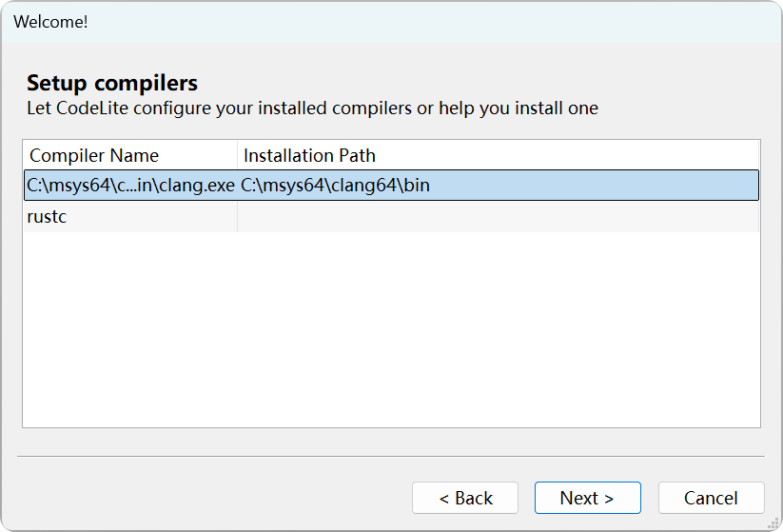Image resolution: width=783 pixels, height=532 pixels.
Task: Click the horizontal separator above the buttons
Action: 390,456
